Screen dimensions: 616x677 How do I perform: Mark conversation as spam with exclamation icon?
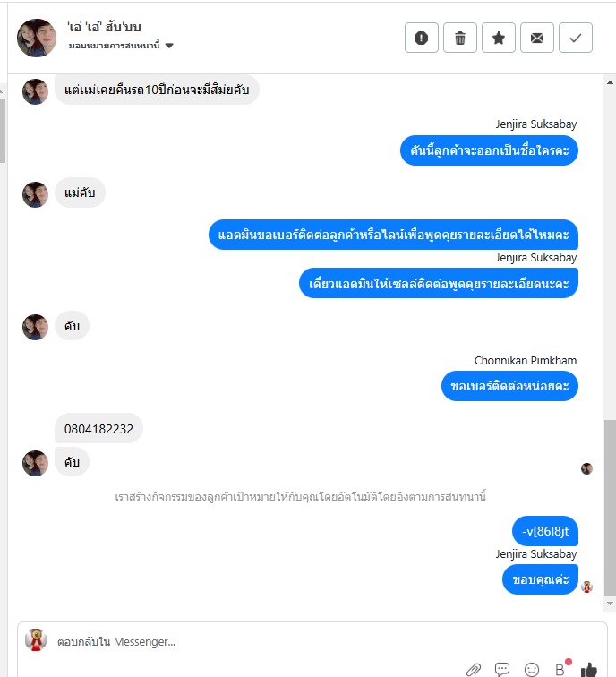(x=422, y=38)
